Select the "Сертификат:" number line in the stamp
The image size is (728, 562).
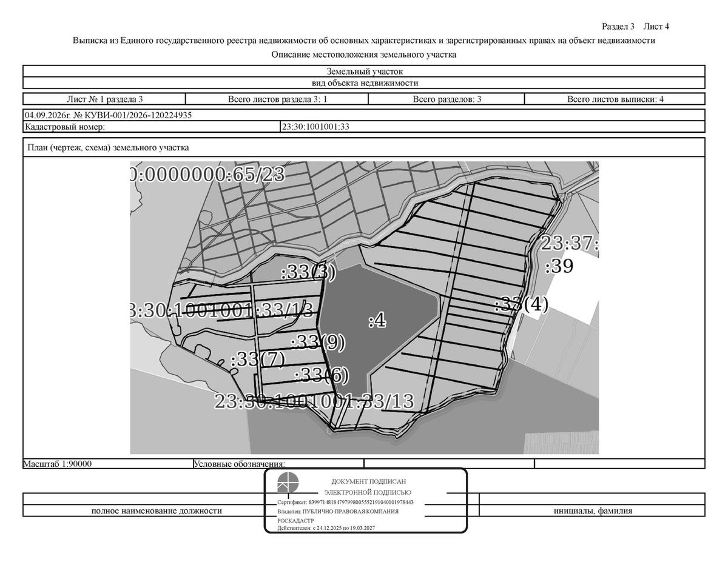pyautogui.click(x=345, y=503)
